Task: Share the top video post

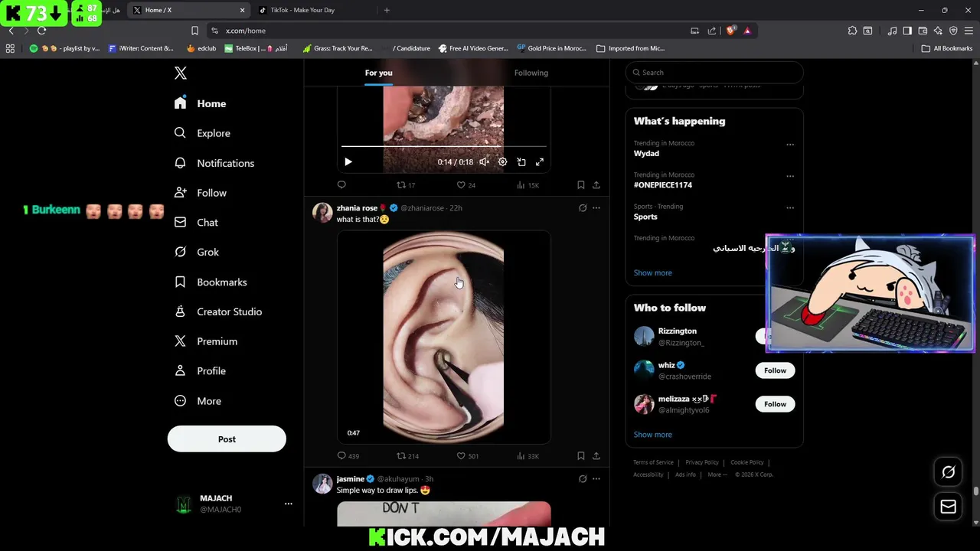Action: [x=596, y=184]
